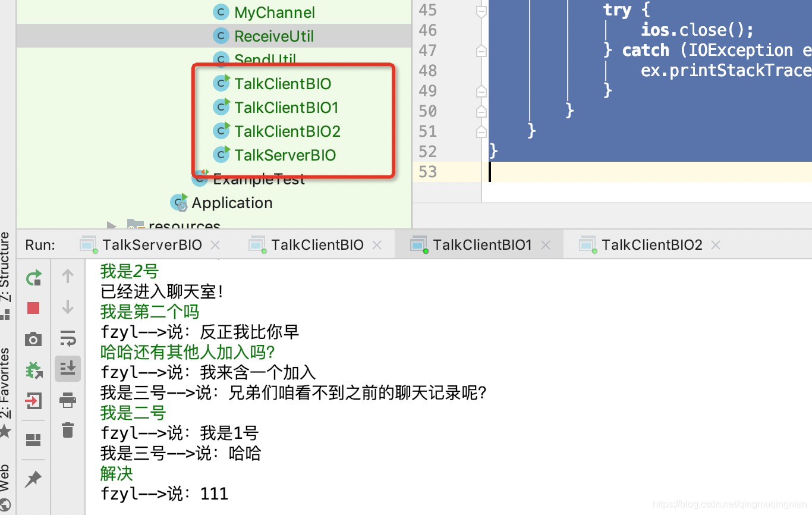Image resolution: width=812 pixels, height=515 pixels.
Task: Click on ex.printStackTrace code line
Action: [x=726, y=70]
